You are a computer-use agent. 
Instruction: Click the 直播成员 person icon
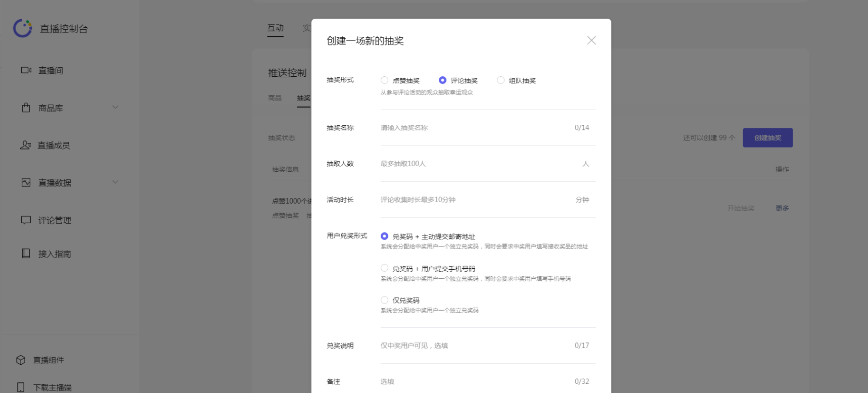[25, 145]
